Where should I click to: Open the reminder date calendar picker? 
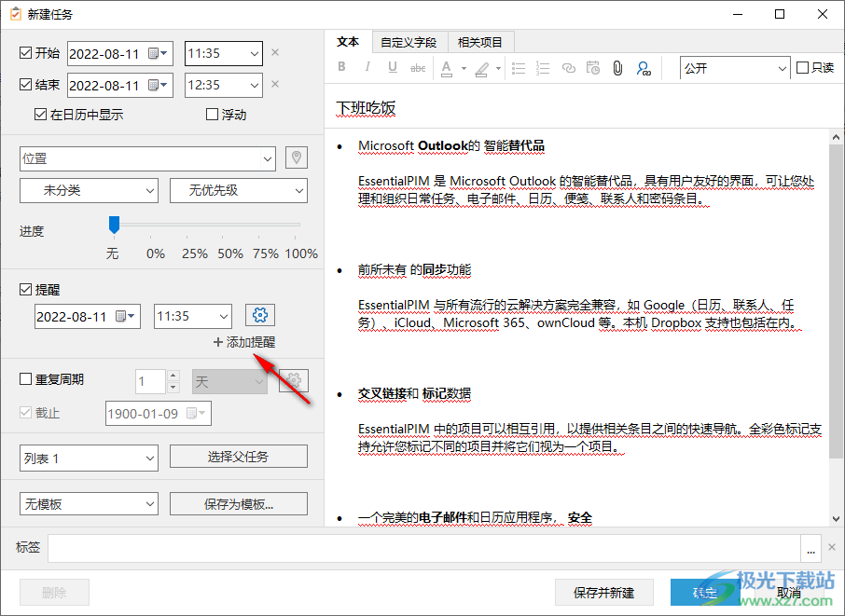click(x=125, y=316)
